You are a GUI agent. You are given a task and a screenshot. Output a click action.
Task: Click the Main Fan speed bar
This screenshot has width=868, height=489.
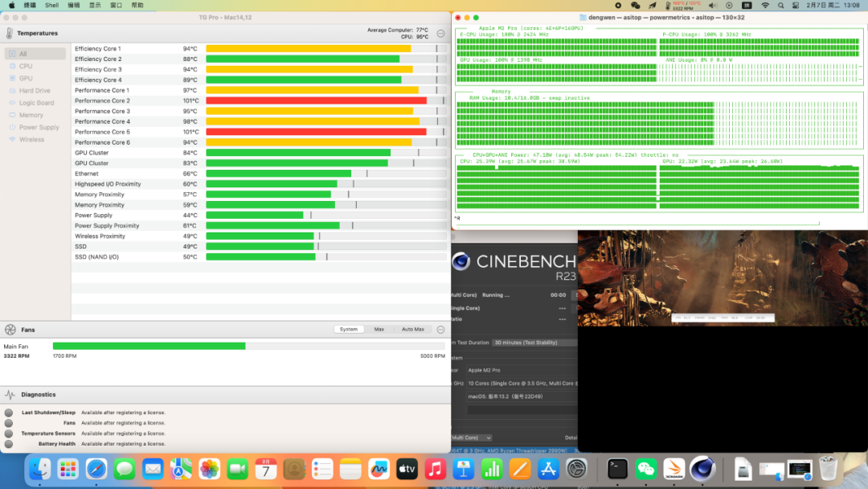tap(248, 346)
